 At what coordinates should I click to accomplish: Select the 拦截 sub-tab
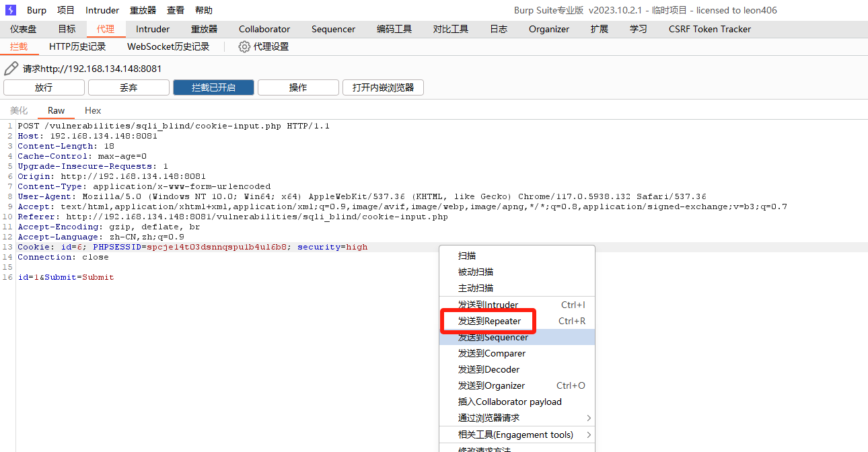[19, 46]
